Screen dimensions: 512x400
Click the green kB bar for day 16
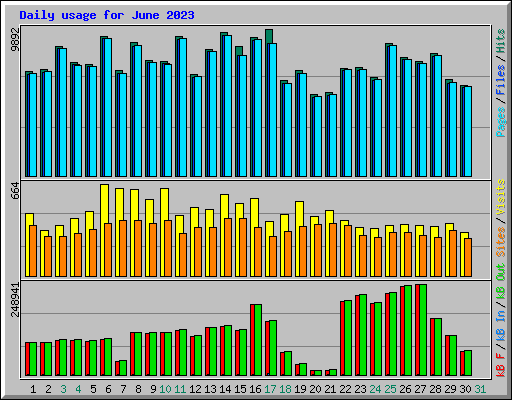[258, 340]
